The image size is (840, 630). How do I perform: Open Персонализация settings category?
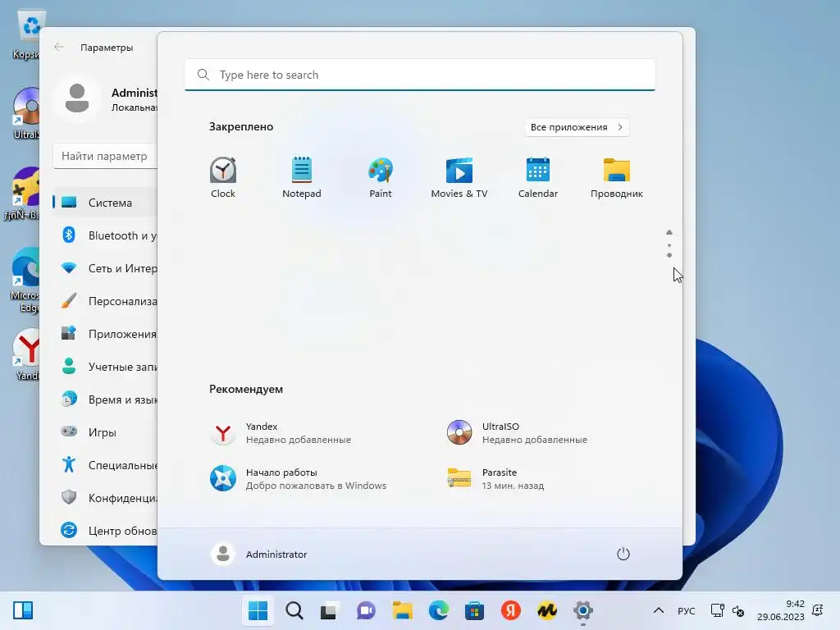point(105,301)
